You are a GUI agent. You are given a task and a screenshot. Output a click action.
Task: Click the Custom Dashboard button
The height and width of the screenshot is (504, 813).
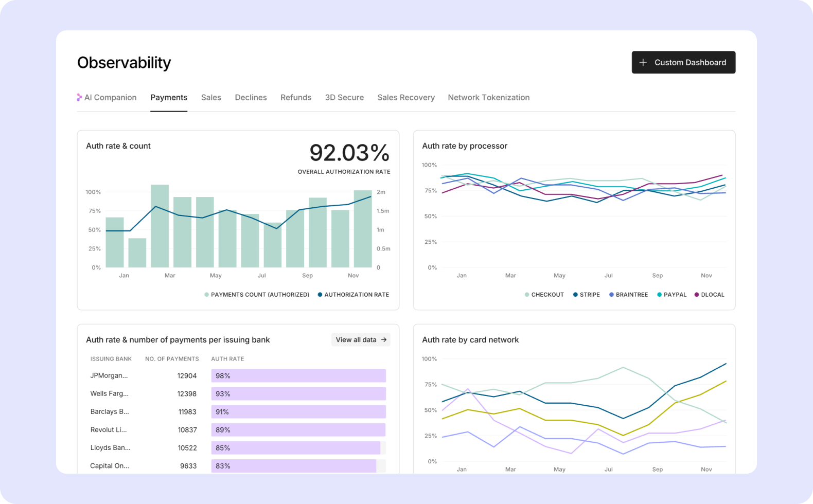683,62
